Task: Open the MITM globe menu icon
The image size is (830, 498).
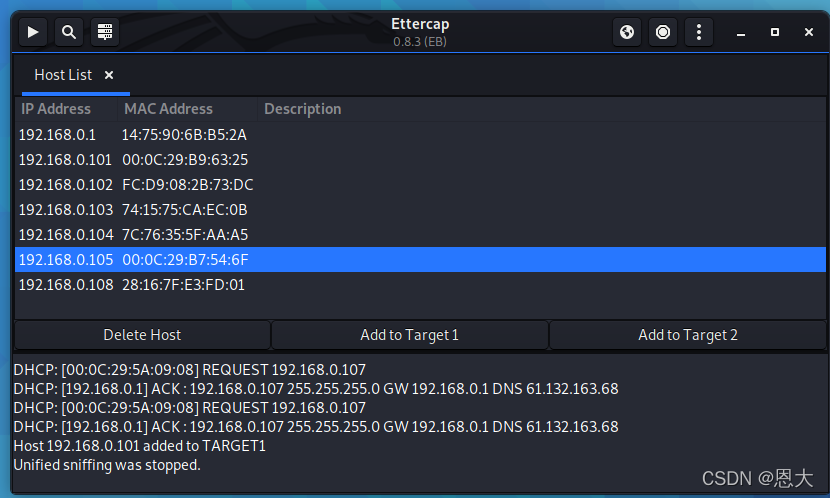Action: pos(627,32)
